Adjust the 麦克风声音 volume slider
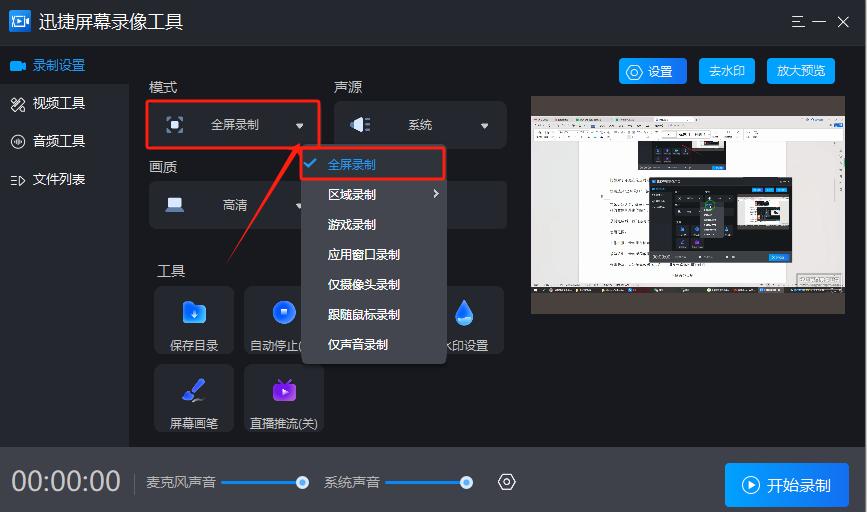This screenshot has height=512, width=867. [264, 483]
